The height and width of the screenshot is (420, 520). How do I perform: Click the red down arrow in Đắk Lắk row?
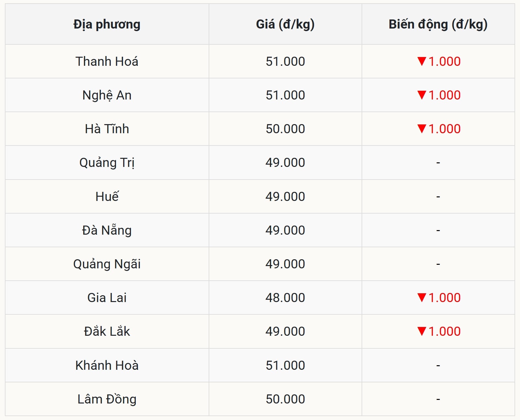point(422,331)
